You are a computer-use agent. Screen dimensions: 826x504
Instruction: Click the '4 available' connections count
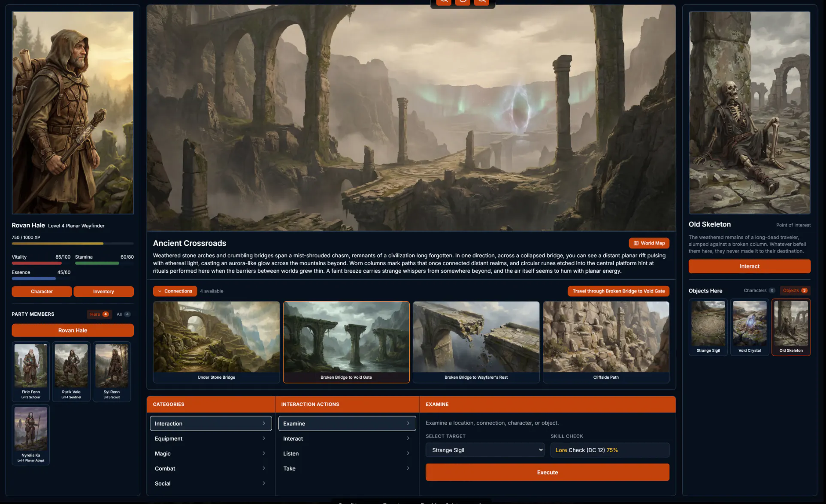point(212,291)
